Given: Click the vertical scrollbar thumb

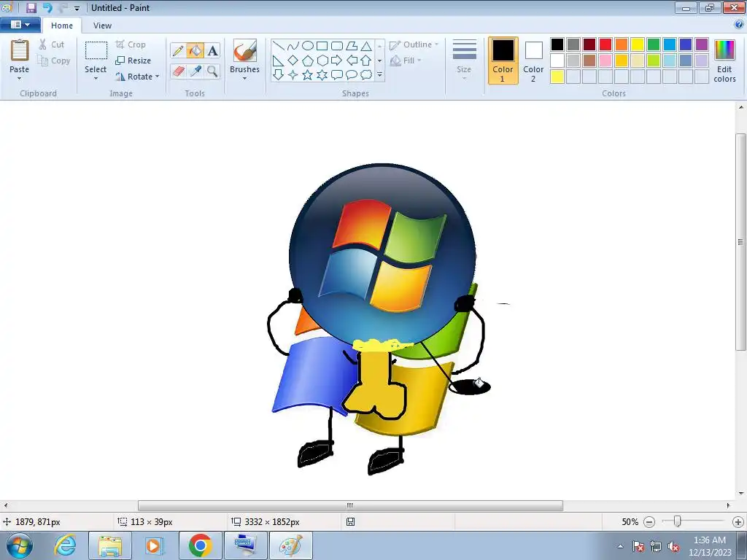Looking at the screenshot, I should point(740,242).
